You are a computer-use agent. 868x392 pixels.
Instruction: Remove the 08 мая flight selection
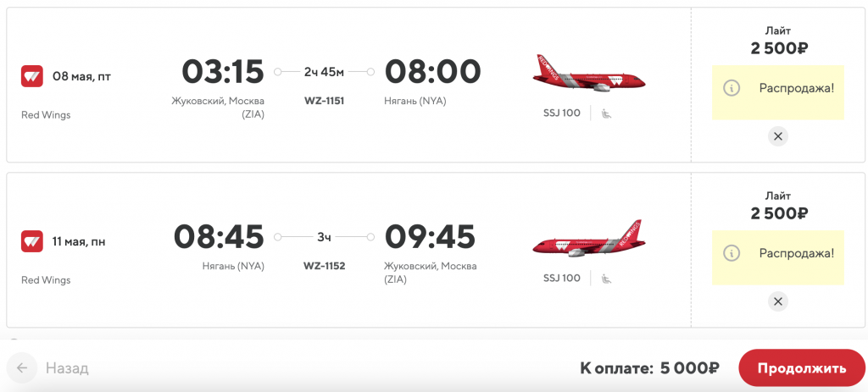778,135
